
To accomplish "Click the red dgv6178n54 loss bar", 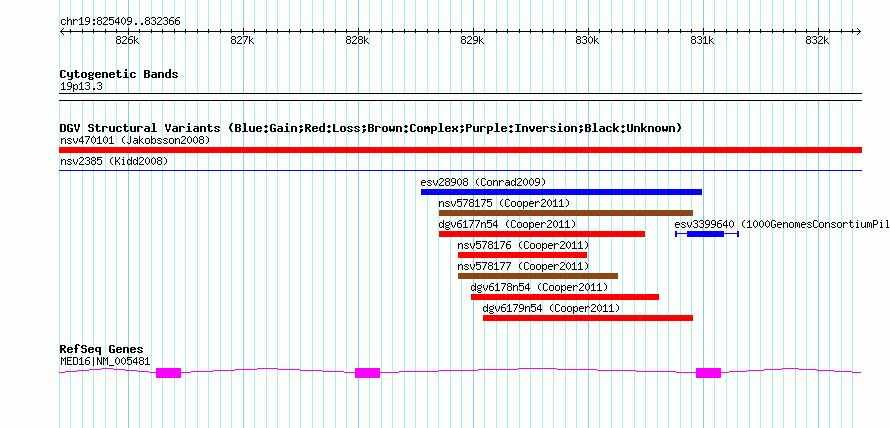I will (565, 297).
